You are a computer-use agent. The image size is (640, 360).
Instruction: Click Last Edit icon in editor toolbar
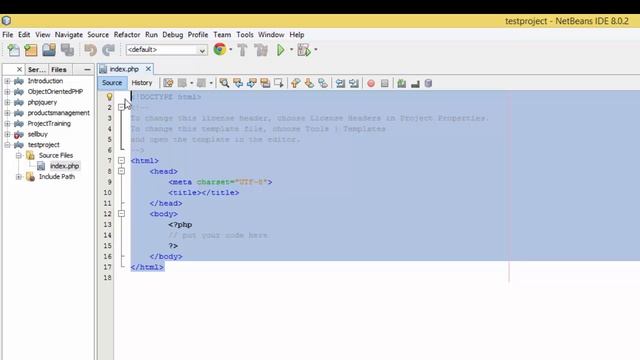[x=168, y=83]
